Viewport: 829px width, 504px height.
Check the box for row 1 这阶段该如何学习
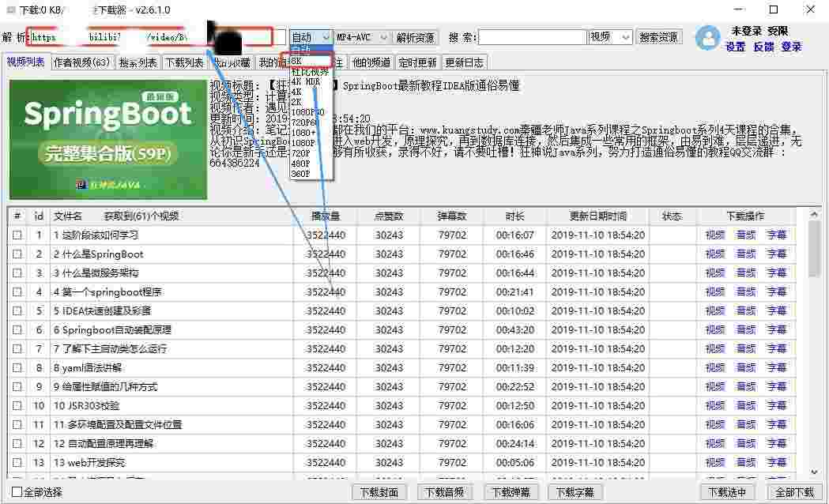17,235
